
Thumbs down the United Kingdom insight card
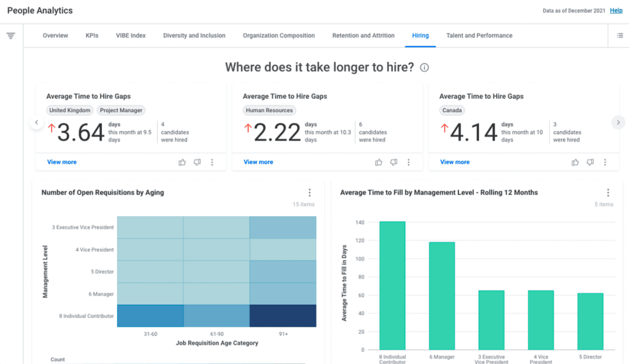[197, 162]
